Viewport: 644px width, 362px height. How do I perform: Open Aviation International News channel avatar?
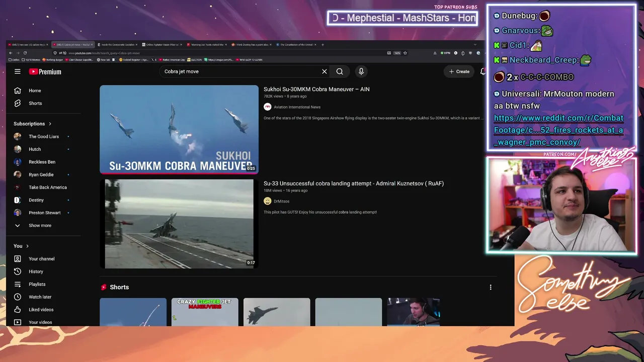click(268, 107)
